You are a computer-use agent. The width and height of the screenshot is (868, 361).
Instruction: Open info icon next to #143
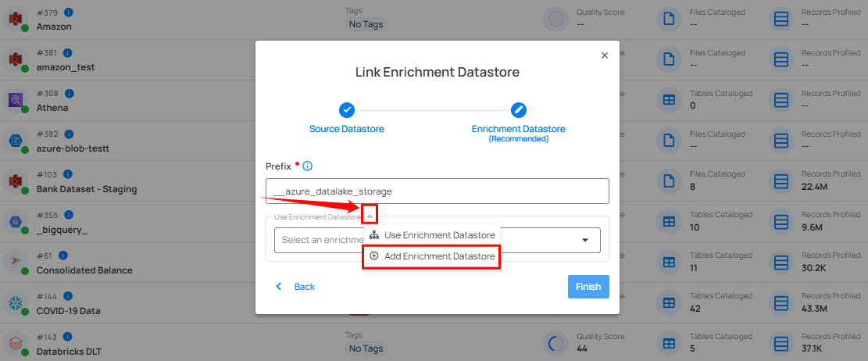point(67,337)
